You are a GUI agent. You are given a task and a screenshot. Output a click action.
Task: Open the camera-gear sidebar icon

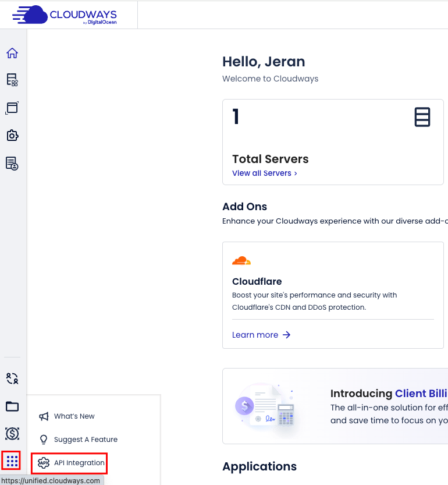pyautogui.click(x=12, y=136)
